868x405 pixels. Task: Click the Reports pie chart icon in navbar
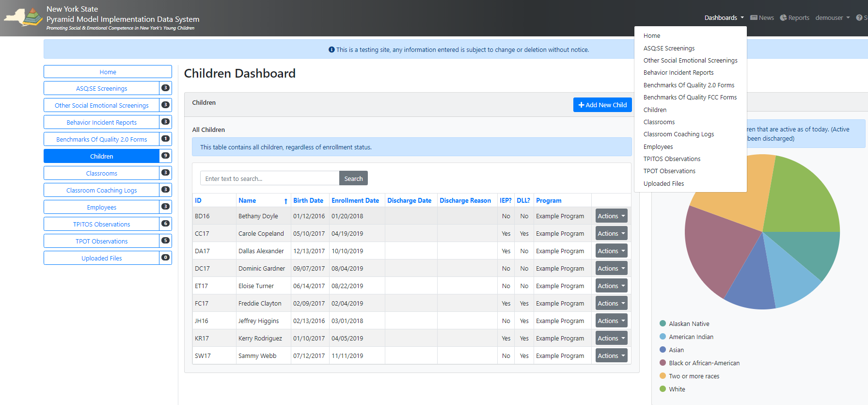pos(783,18)
